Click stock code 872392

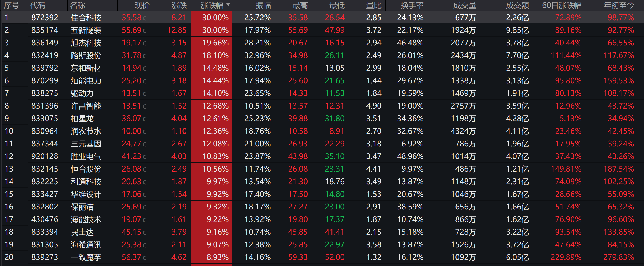pyautogui.click(x=45, y=18)
